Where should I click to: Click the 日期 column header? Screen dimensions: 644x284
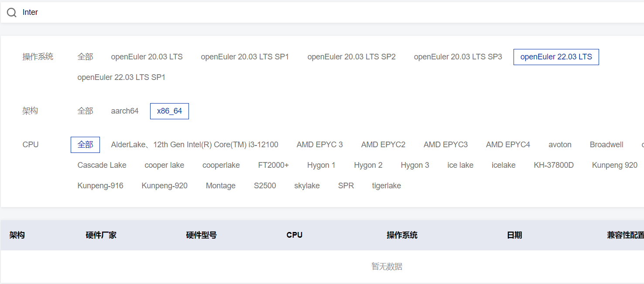[514, 235]
